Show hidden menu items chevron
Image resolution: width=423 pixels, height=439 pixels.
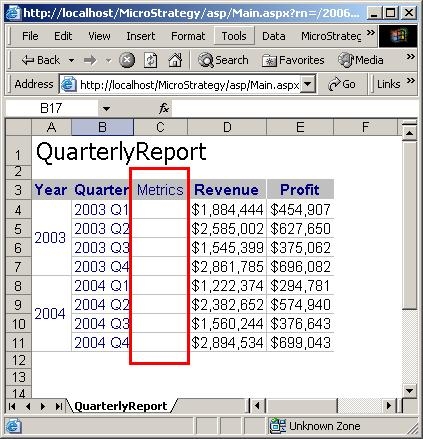click(x=370, y=32)
